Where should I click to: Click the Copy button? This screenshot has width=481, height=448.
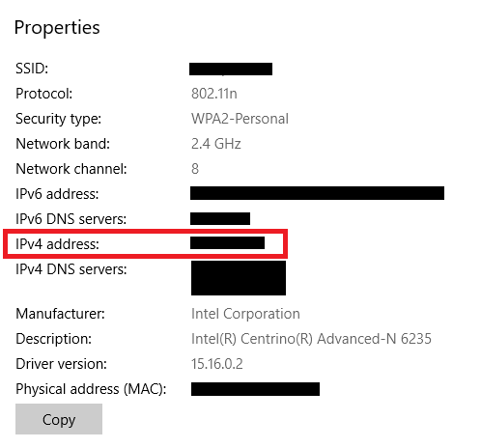(59, 419)
